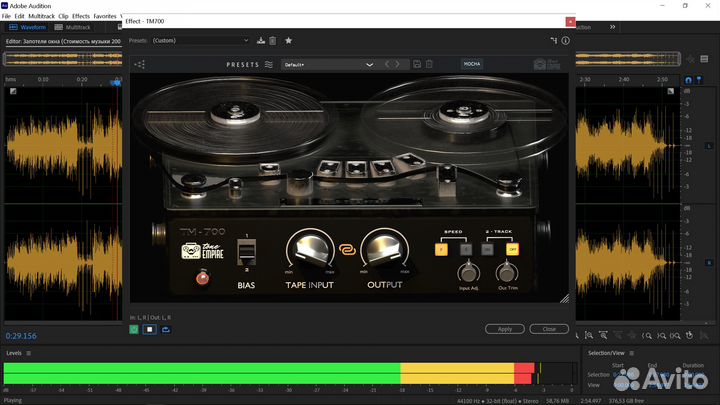
Task: Click the editor file name tab
Action: pos(63,41)
